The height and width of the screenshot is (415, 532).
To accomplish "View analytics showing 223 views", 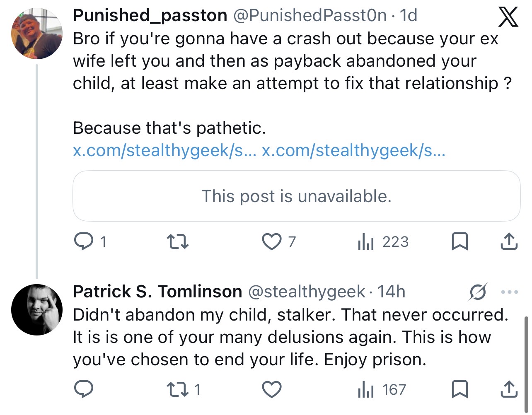I will 383,241.
